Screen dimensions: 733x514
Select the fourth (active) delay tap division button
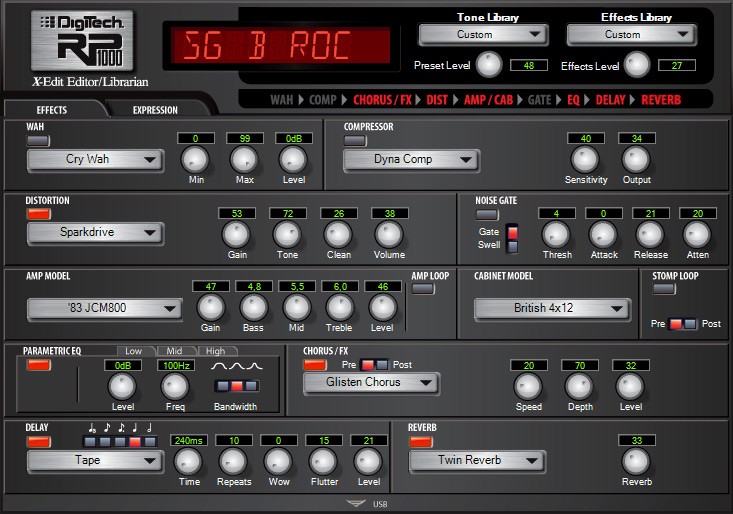[x=135, y=442]
